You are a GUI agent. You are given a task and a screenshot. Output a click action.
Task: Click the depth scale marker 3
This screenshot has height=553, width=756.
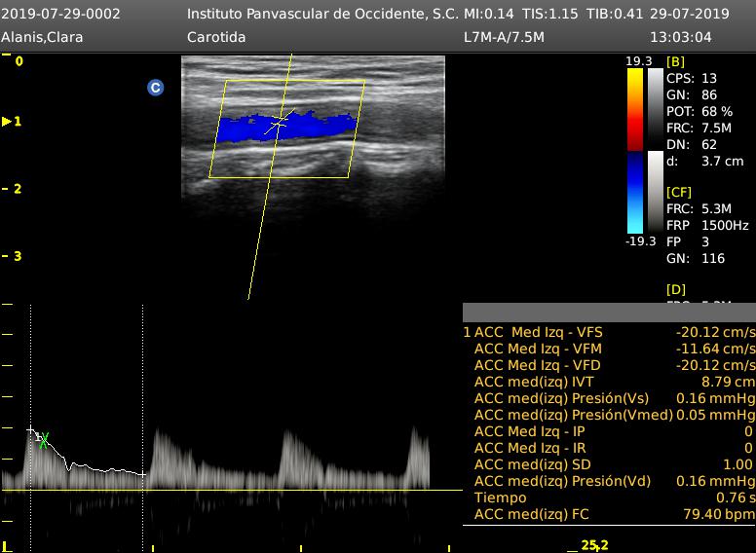(18, 256)
